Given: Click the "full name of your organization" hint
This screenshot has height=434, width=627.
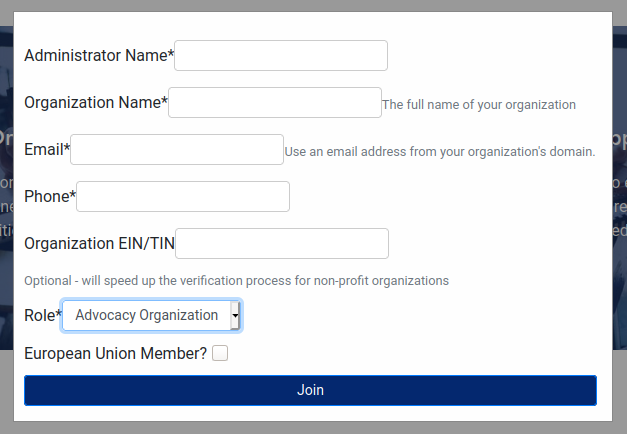Looking at the screenshot, I should click(x=479, y=105).
